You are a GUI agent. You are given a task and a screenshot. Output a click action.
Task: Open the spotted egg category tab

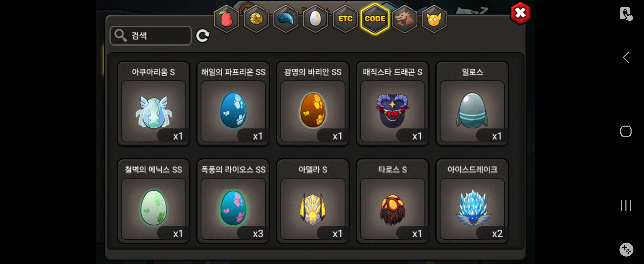click(x=315, y=19)
